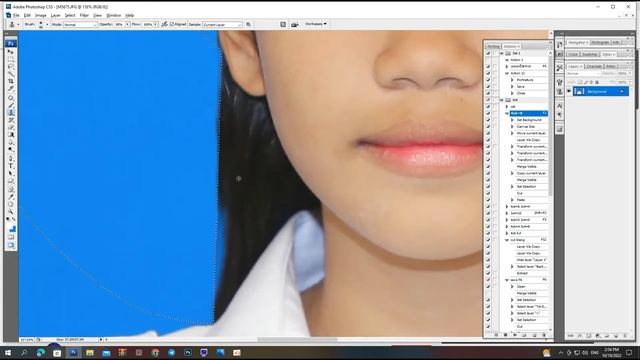This screenshot has width=640, height=360.
Task: Open the layer blend mode dropdown
Action: click(x=583, y=73)
